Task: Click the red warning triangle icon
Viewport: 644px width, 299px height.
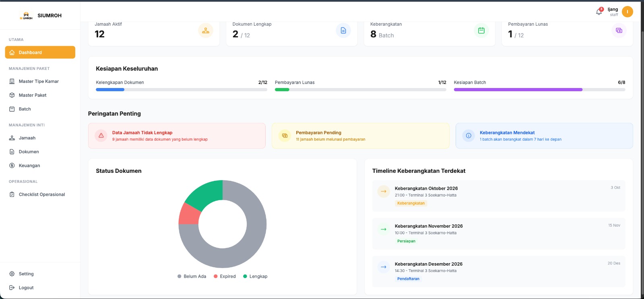Action: tap(101, 135)
